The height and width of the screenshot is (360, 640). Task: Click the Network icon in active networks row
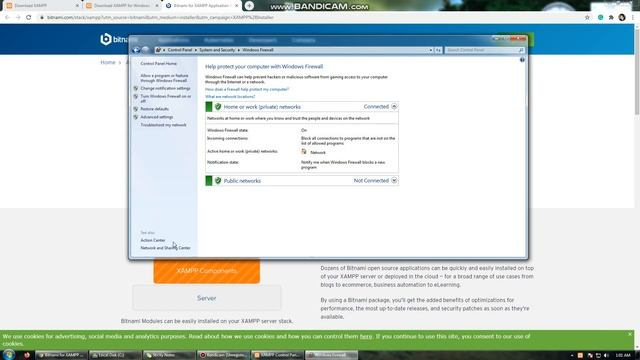pyautogui.click(x=304, y=151)
